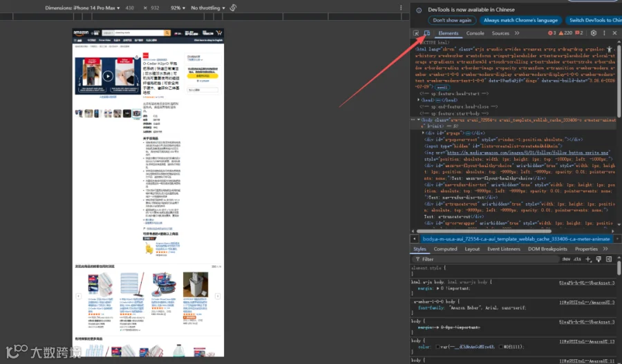Toggle rendering emulations paintbrush icon
This screenshot has width=622, height=364.
tap(599, 259)
